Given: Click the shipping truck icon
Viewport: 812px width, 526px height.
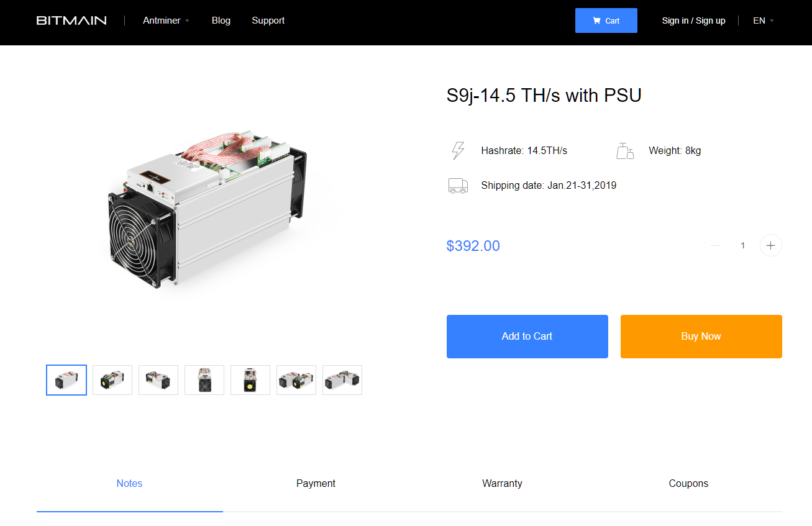Looking at the screenshot, I should tap(458, 186).
